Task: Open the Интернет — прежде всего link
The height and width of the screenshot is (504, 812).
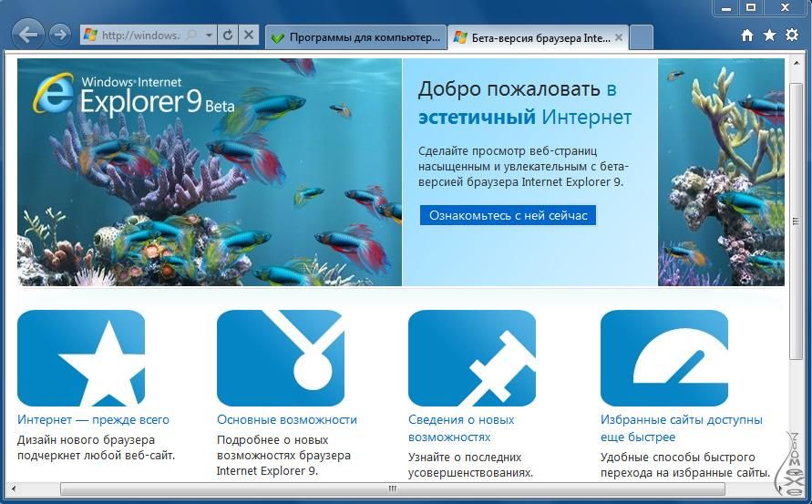Action: click(x=93, y=419)
